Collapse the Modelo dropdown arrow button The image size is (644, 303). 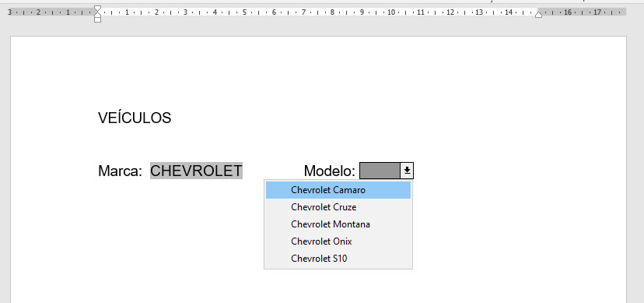pyautogui.click(x=407, y=171)
